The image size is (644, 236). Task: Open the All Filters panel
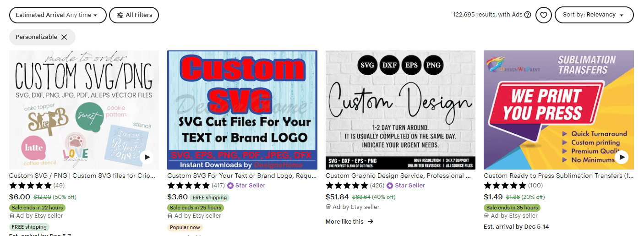click(134, 15)
